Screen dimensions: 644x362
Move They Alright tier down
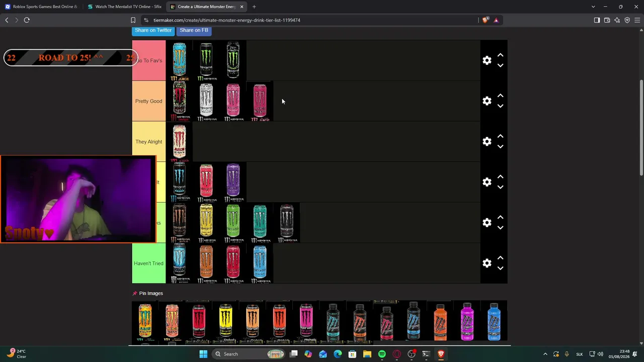[x=500, y=147]
